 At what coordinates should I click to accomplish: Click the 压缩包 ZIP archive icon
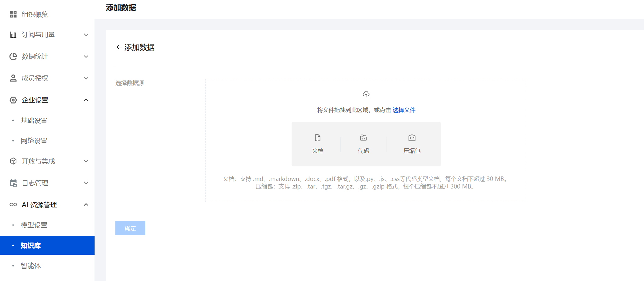coord(412,138)
